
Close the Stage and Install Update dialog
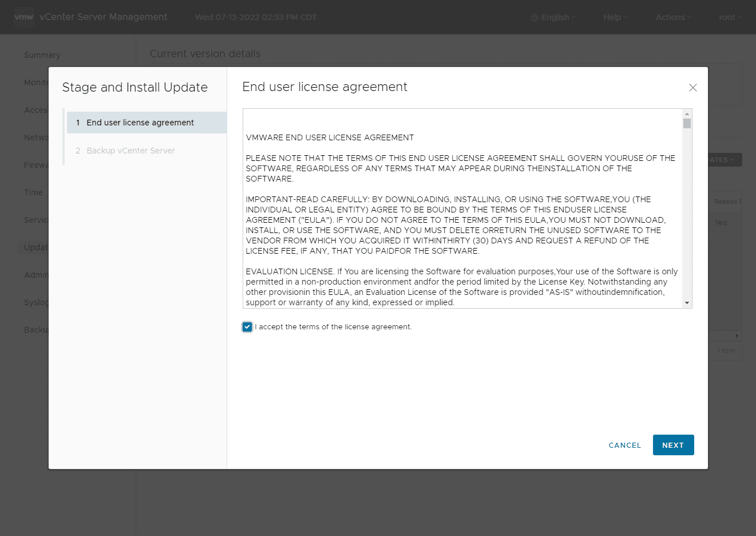692,88
